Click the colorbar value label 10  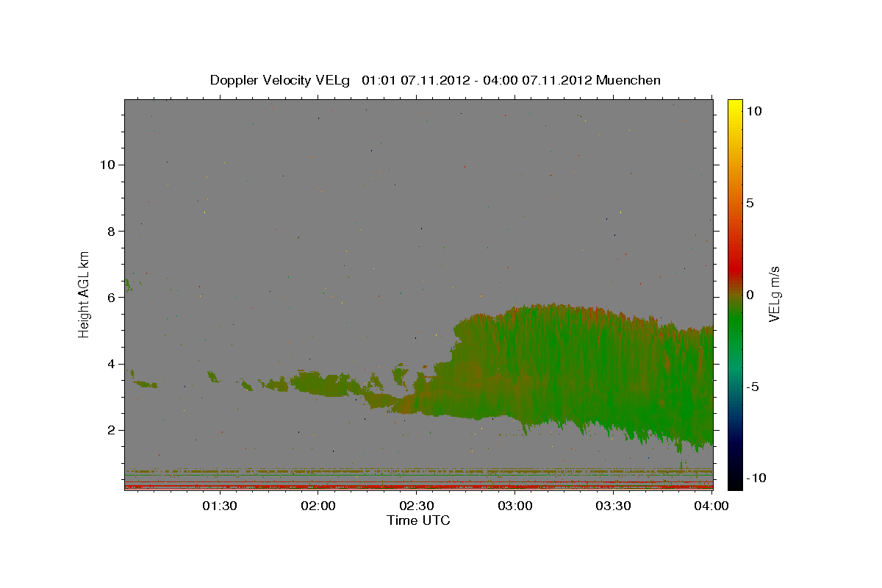(x=753, y=110)
